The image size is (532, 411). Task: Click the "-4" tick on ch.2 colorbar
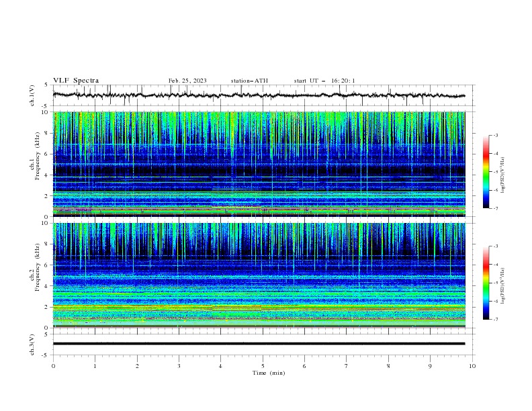point(495,265)
